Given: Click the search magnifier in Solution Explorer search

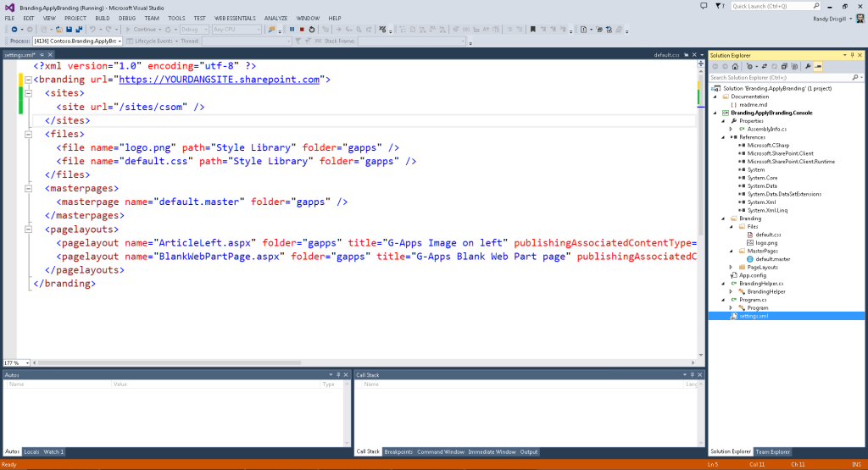Looking at the screenshot, I should [x=855, y=77].
